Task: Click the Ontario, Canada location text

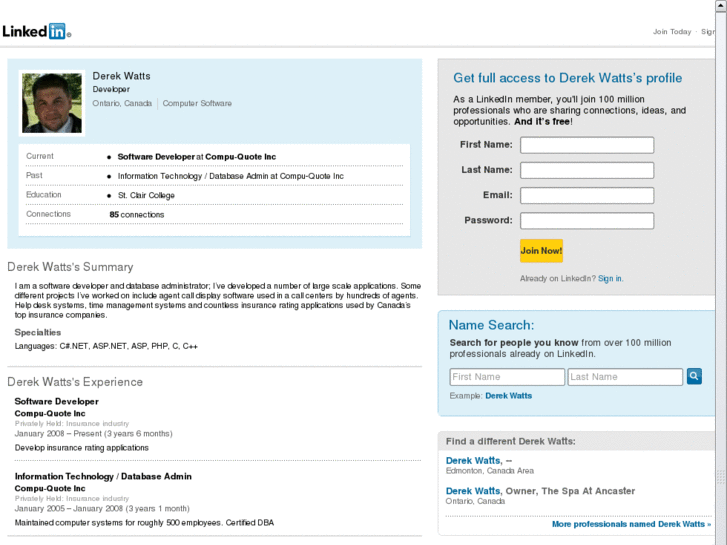Action: pyautogui.click(x=122, y=103)
